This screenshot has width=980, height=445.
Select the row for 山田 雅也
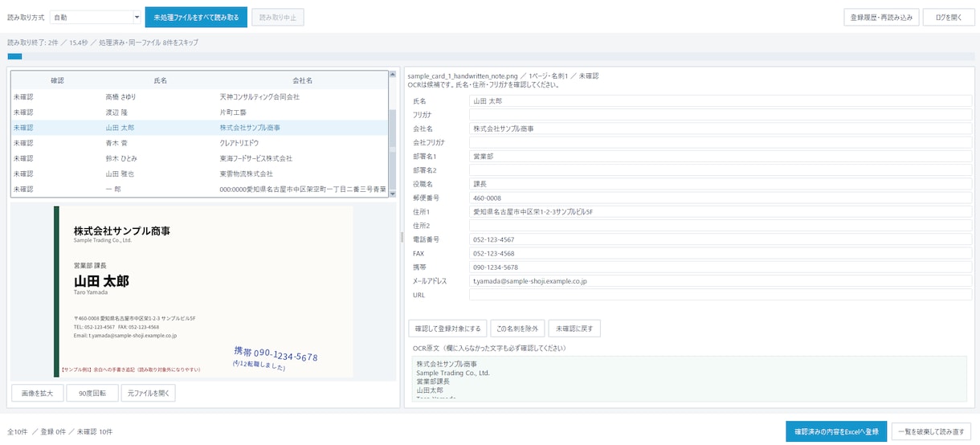click(199, 174)
